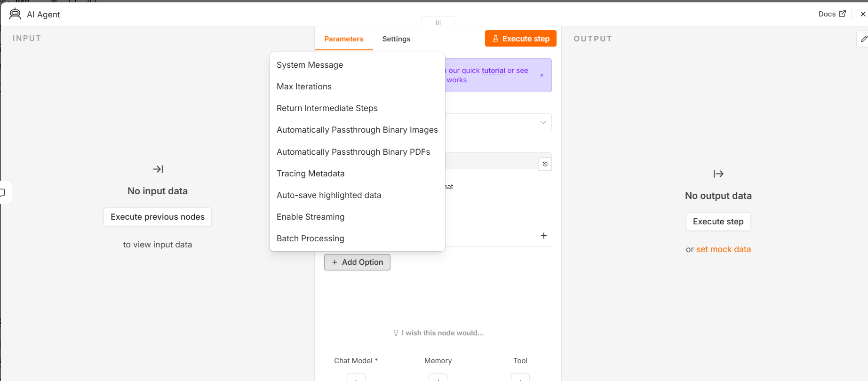Viewport: 868px width, 381px height.
Task: Open the set mock data link
Action: [724, 249]
